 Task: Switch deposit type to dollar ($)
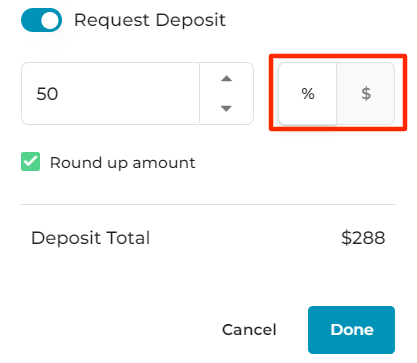tap(366, 94)
